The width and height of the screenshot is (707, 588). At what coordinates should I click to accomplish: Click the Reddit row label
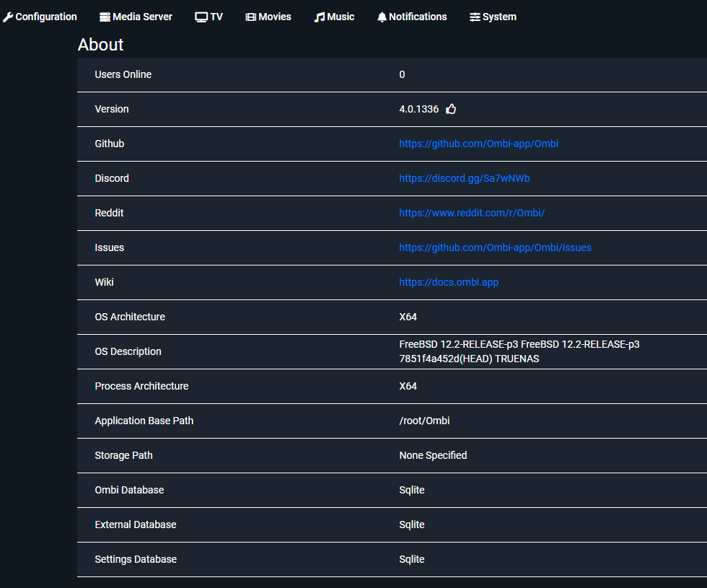point(109,213)
